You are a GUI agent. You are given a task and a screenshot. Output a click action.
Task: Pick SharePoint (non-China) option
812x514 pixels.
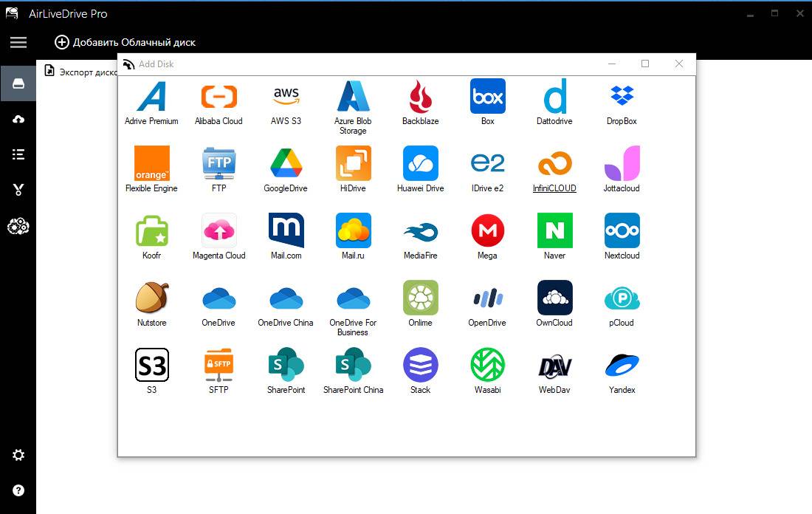[x=286, y=371]
